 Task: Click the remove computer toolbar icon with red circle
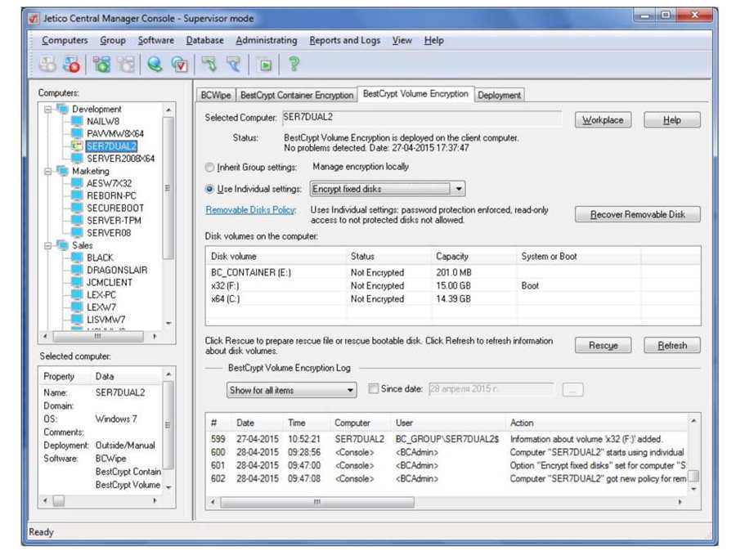click(72, 64)
